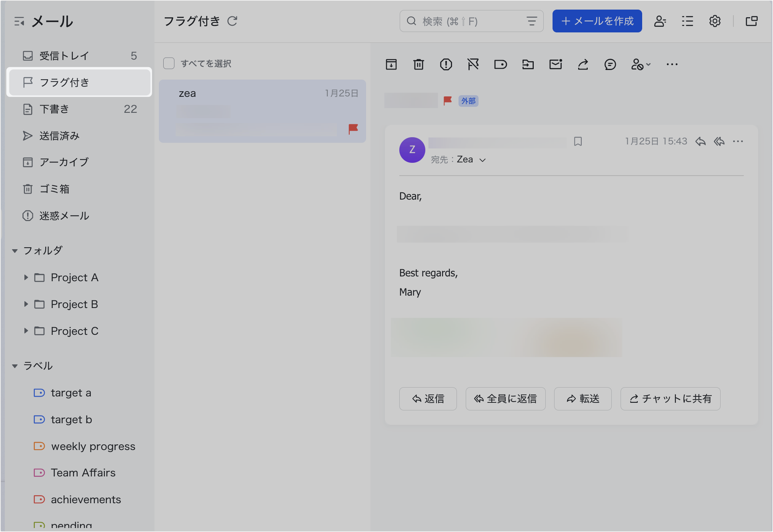773x532 pixels.
Task: Go to the 下書き drafts folder
Action: (x=54, y=109)
